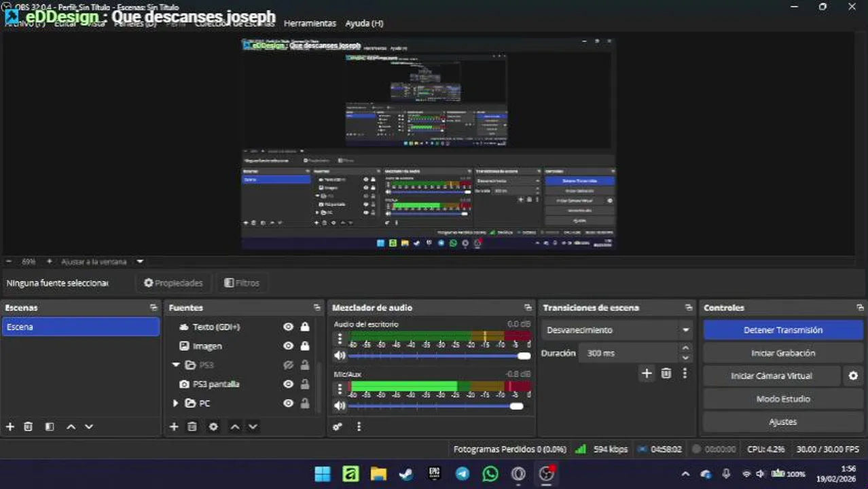This screenshot has height=489, width=868.
Task: Open scene filters icon in Escenas toolbar
Action: pos(50,427)
